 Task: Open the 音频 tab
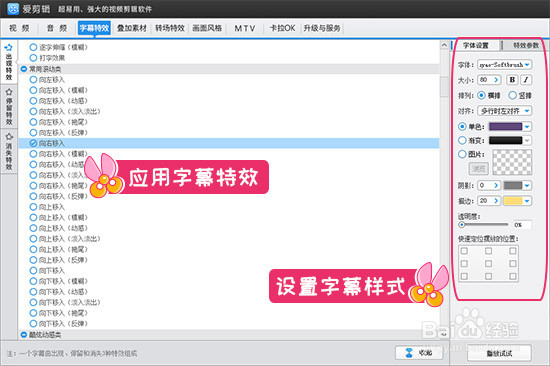tap(57, 28)
